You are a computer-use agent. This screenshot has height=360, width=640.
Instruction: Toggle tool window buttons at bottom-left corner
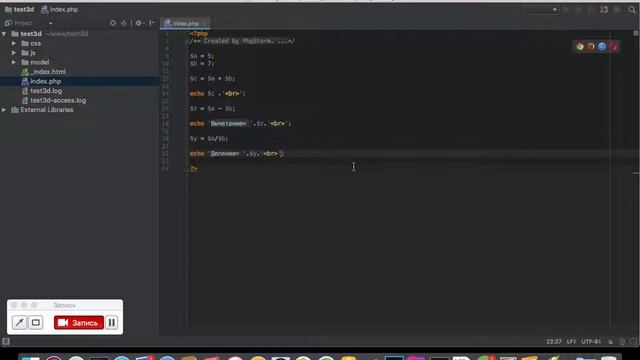coord(6,341)
